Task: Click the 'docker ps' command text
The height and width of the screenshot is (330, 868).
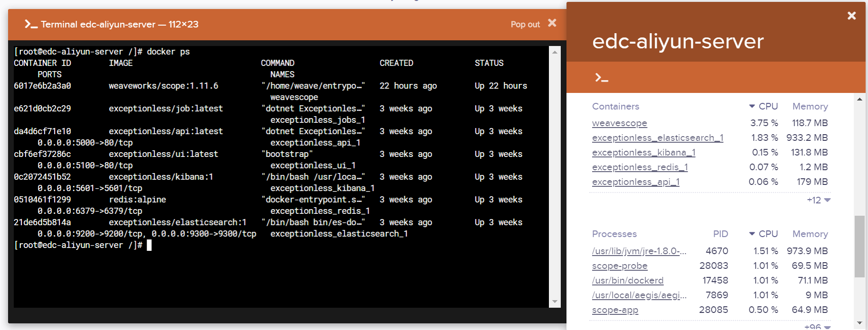Action: click(x=168, y=52)
